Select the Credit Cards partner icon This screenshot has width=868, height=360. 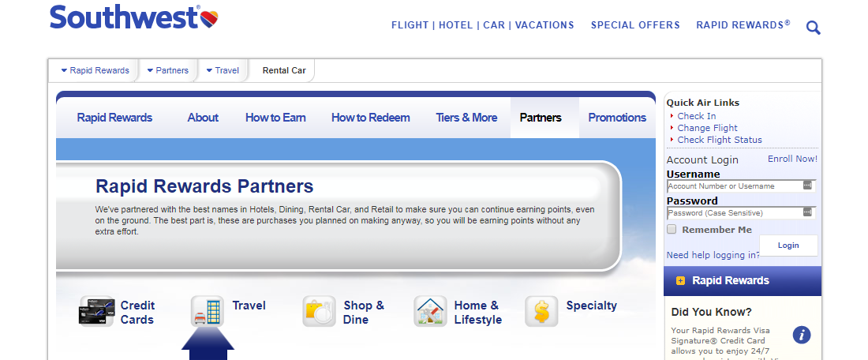(97, 311)
